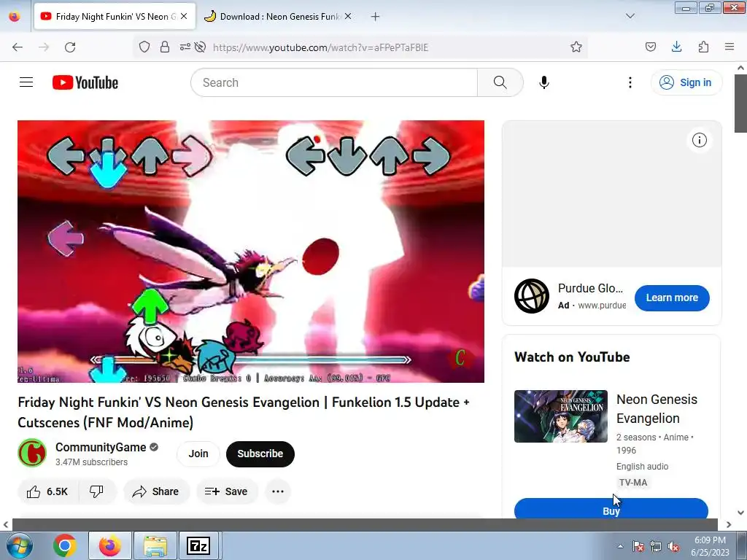Click the video title text
Image resolution: width=747 pixels, height=560 pixels.
pyautogui.click(x=244, y=412)
